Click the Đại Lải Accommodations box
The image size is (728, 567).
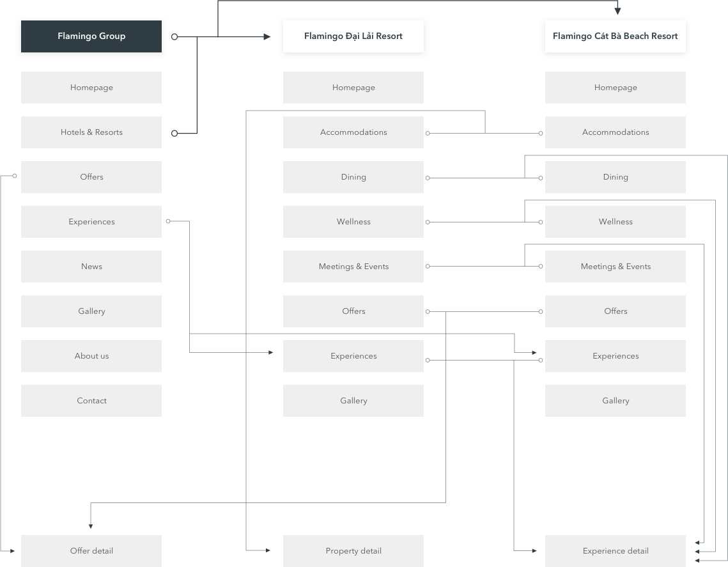[x=353, y=132]
